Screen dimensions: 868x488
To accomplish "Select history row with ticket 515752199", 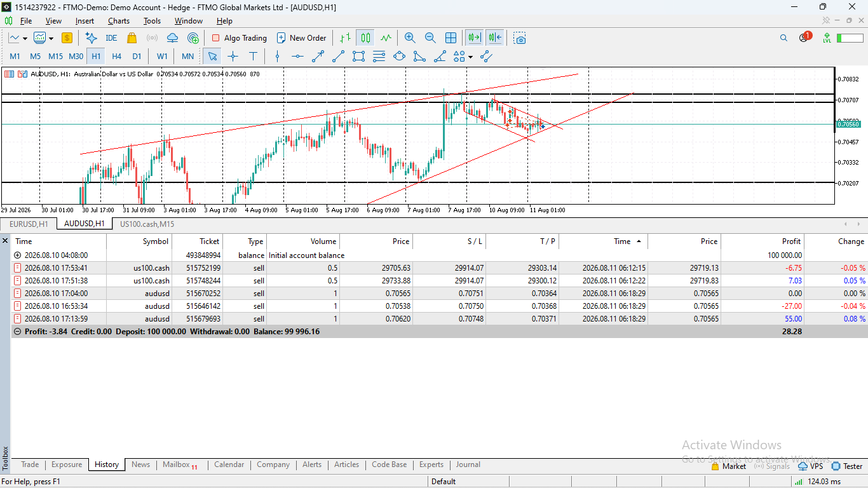I will pyautogui.click(x=439, y=268).
